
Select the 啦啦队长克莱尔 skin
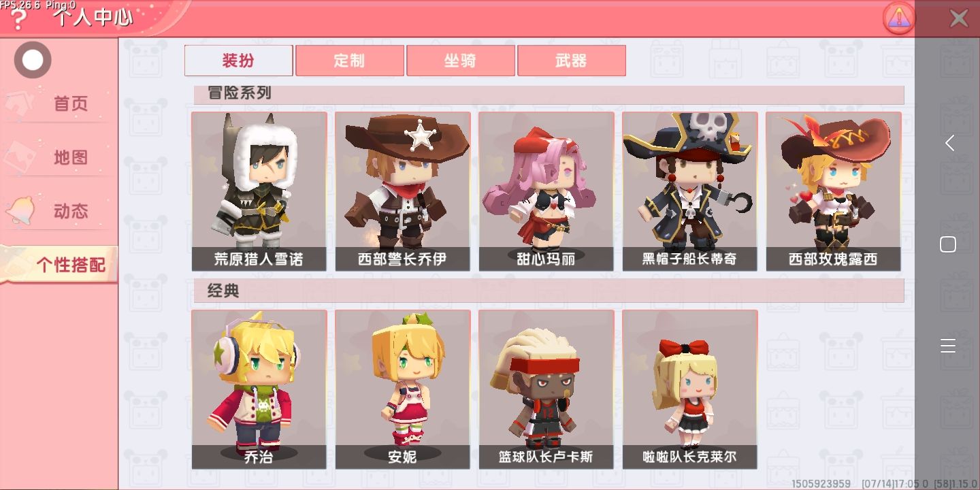(690, 389)
